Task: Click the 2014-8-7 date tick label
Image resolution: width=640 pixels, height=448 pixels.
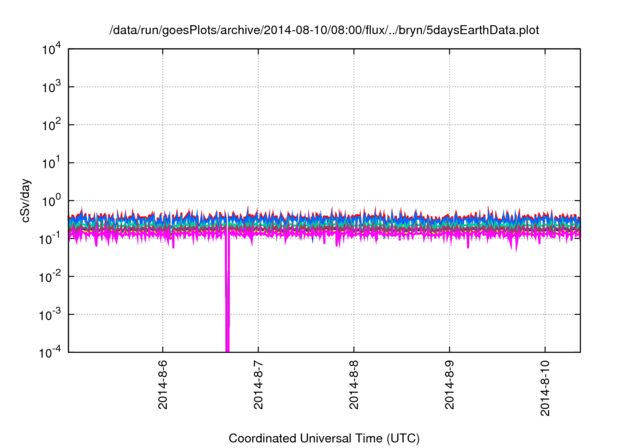Action: (258, 384)
